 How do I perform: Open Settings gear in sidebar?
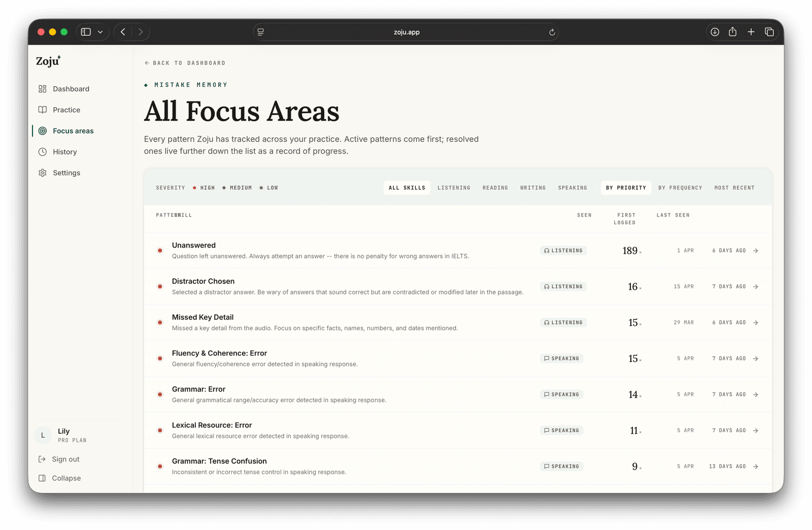pyautogui.click(x=43, y=173)
